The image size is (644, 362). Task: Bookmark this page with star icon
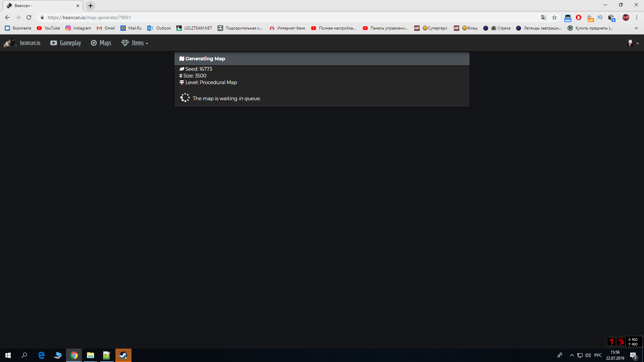pyautogui.click(x=554, y=17)
